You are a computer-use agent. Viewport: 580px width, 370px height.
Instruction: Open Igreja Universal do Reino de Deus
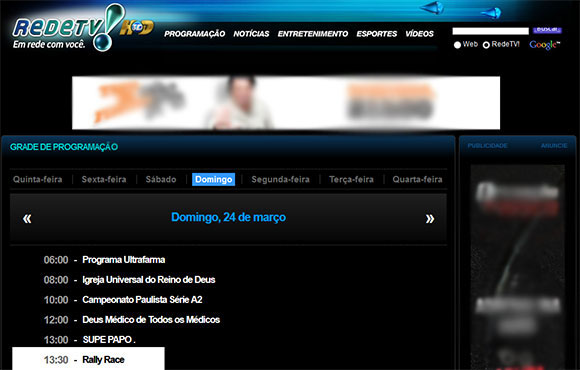pos(149,280)
